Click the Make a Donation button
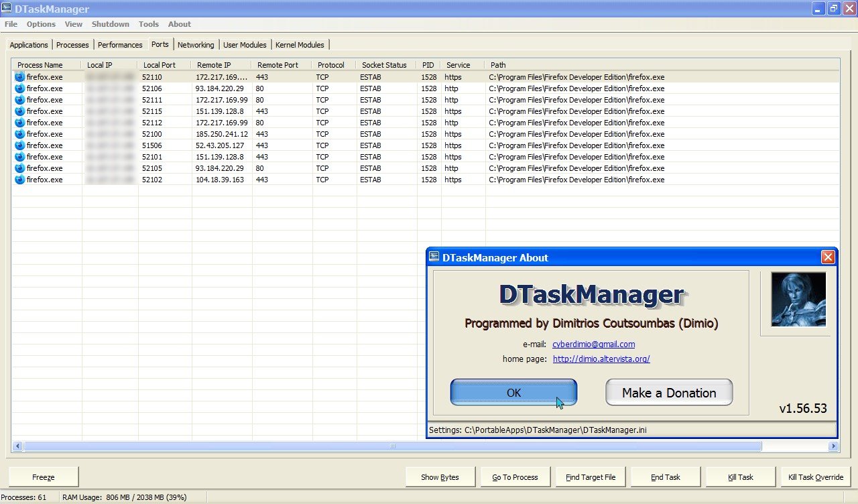The image size is (858, 504). pyautogui.click(x=669, y=393)
